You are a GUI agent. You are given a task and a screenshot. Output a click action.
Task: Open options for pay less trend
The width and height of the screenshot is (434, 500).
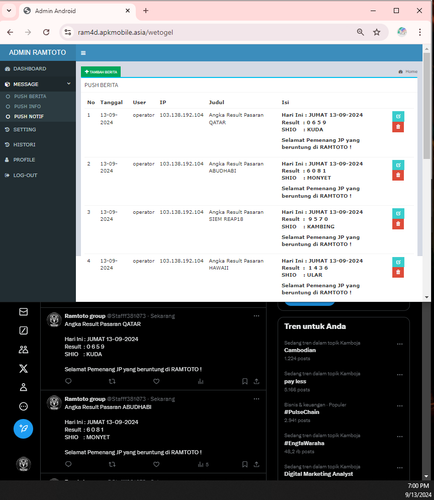(400, 375)
